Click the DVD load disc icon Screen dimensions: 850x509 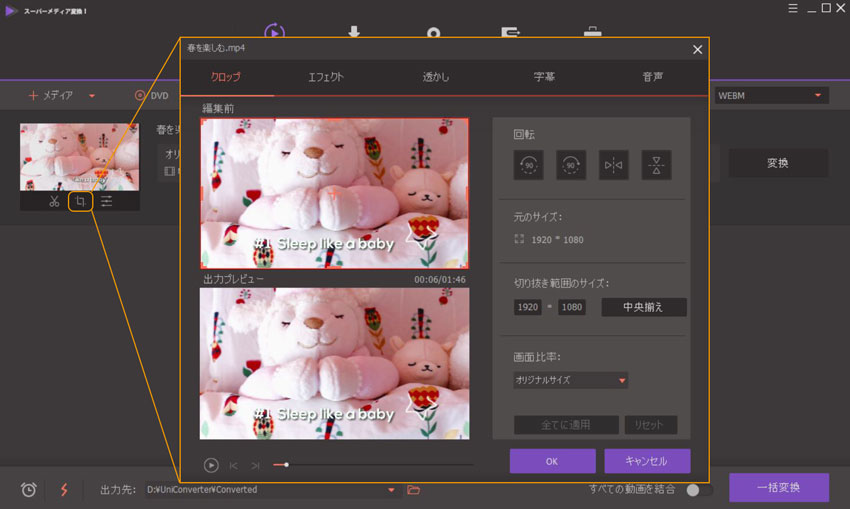pyautogui.click(x=139, y=95)
